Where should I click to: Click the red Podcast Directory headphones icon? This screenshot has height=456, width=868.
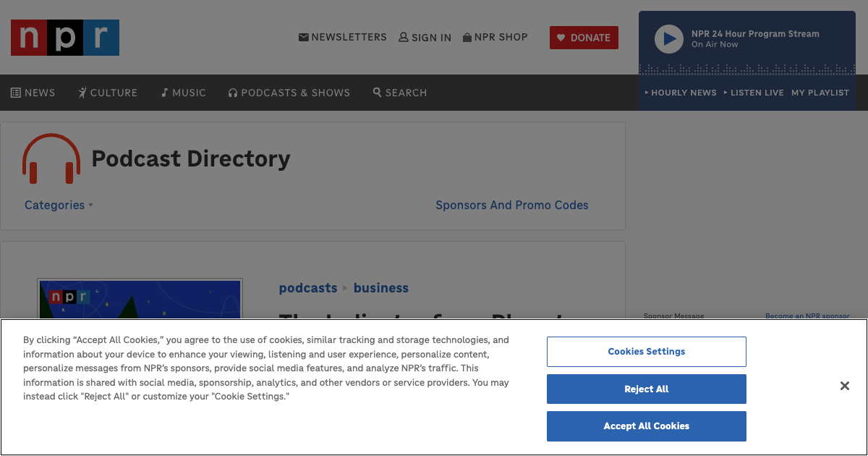(51, 159)
